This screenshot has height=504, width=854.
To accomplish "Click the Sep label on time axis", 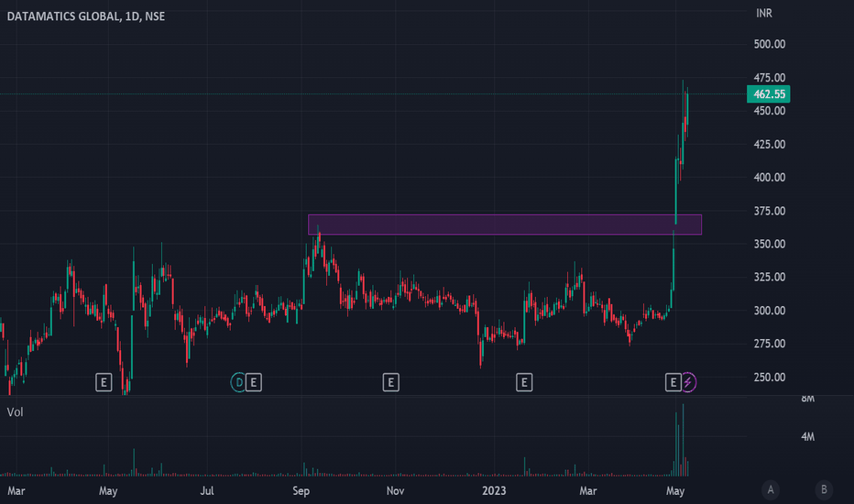I will [301, 491].
